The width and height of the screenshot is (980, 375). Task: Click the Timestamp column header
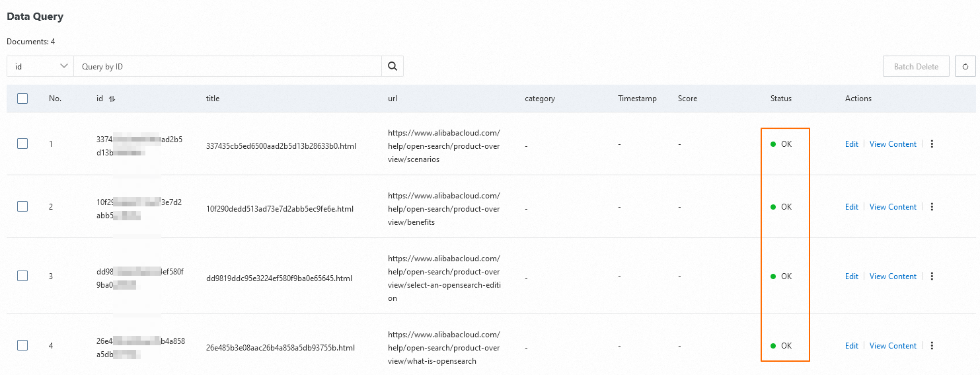pos(637,99)
